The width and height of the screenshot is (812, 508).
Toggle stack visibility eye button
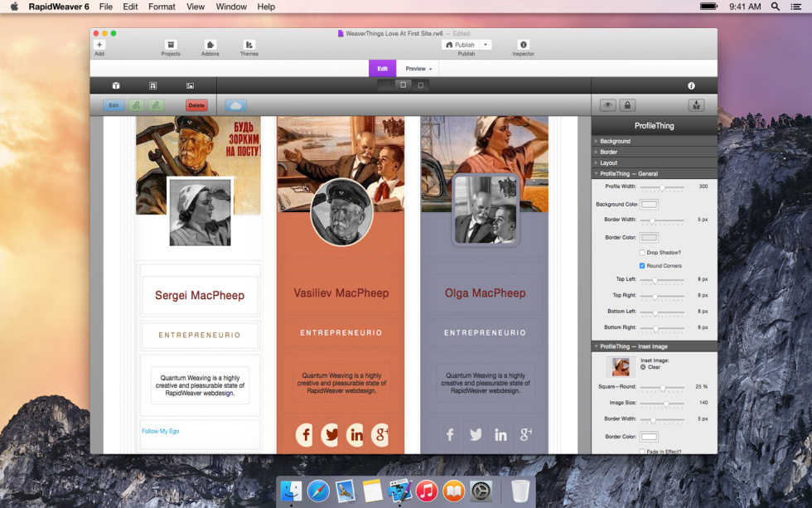click(608, 105)
